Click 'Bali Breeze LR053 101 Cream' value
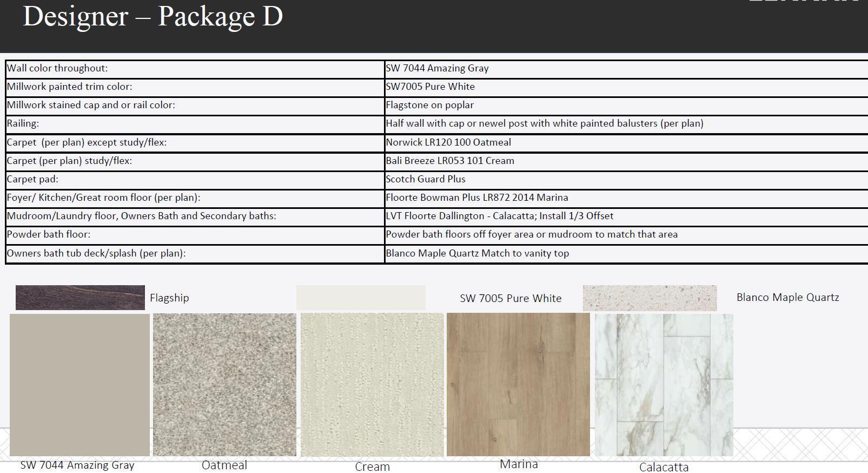 (x=450, y=161)
